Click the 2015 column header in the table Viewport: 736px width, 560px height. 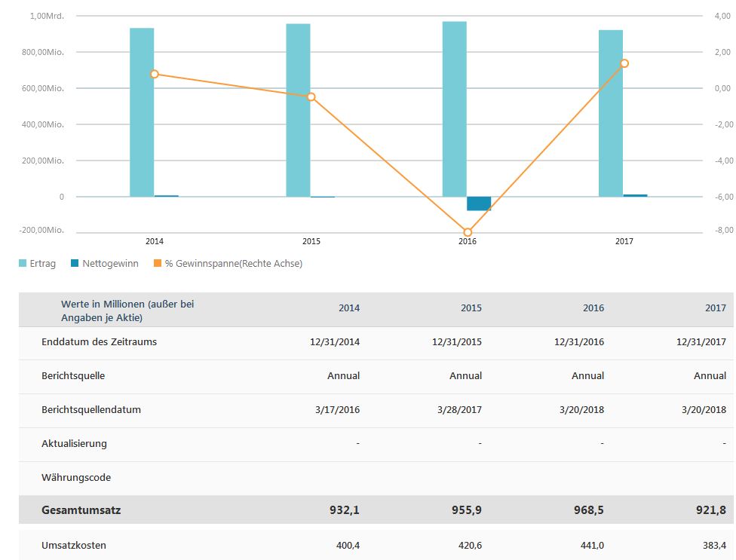pos(471,308)
